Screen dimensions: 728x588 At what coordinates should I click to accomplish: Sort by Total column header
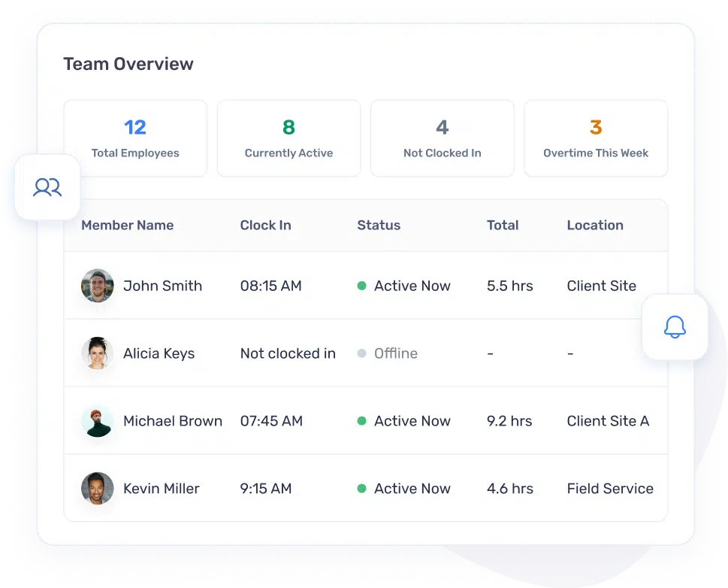pyautogui.click(x=503, y=225)
